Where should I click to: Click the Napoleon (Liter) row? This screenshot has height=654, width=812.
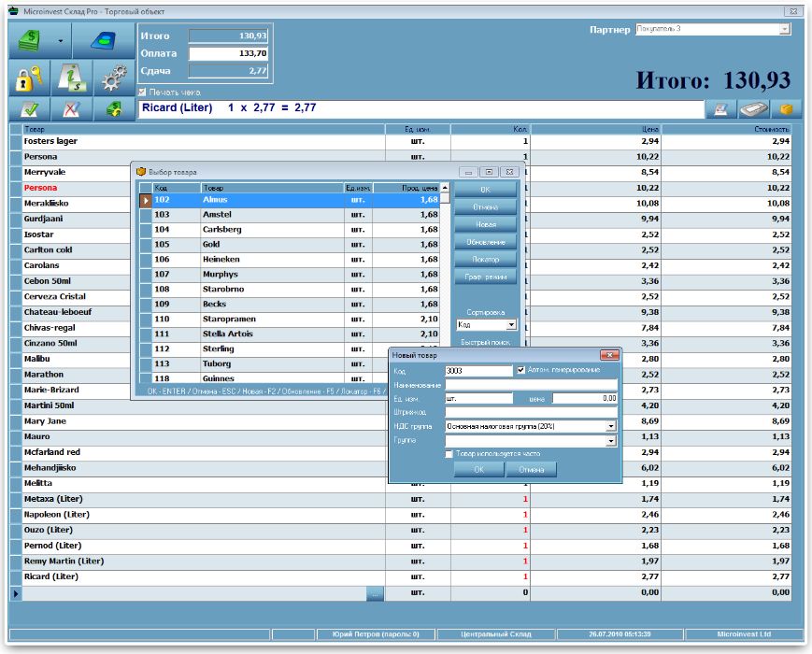400,515
